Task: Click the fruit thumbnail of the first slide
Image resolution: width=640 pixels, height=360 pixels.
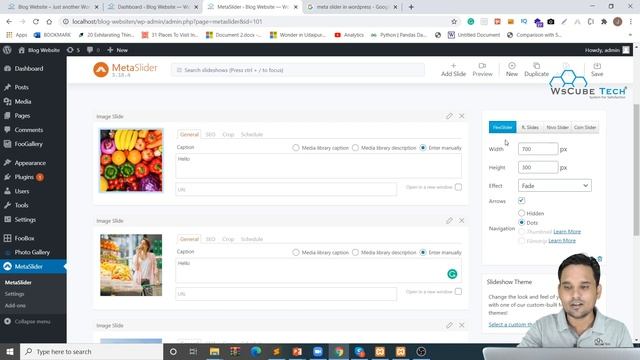Action: tap(131, 160)
